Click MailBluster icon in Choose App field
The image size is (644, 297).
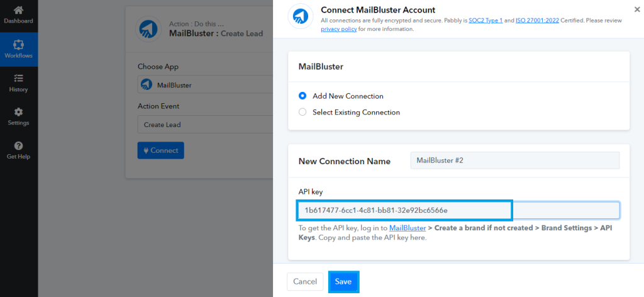(x=147, y=84)
